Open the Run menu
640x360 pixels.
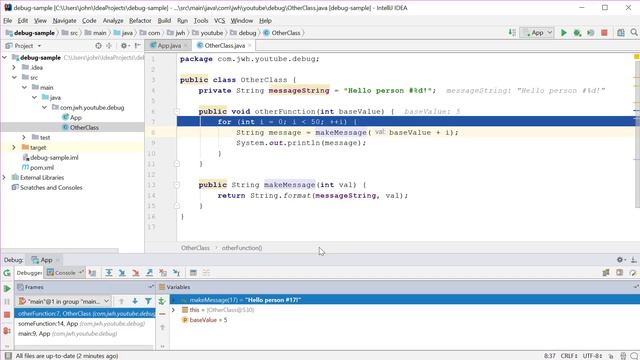click(x=182, y=20)
